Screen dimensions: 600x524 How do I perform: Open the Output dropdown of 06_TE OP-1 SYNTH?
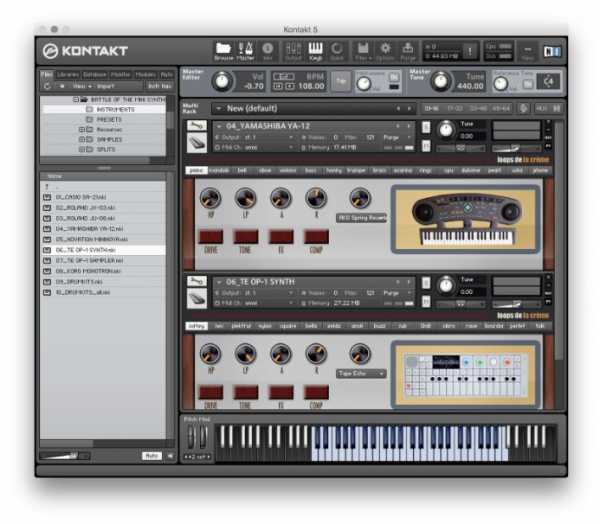pos(254,293)
